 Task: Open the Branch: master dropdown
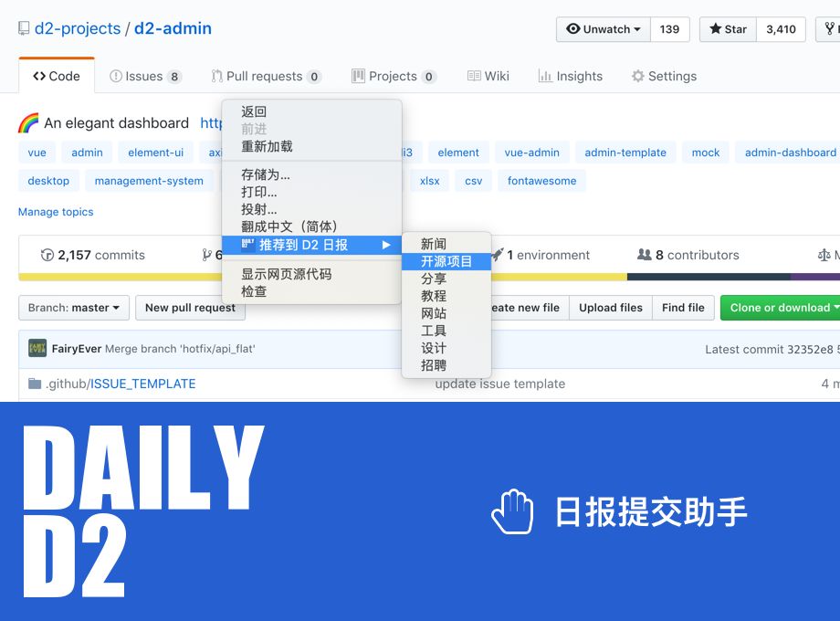tap(74, 308)
